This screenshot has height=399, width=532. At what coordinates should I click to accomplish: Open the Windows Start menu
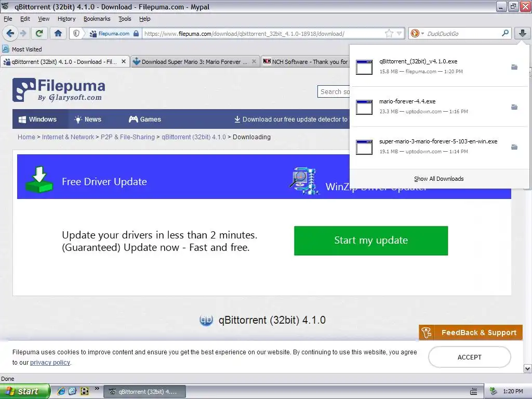[x=25, y=391]
